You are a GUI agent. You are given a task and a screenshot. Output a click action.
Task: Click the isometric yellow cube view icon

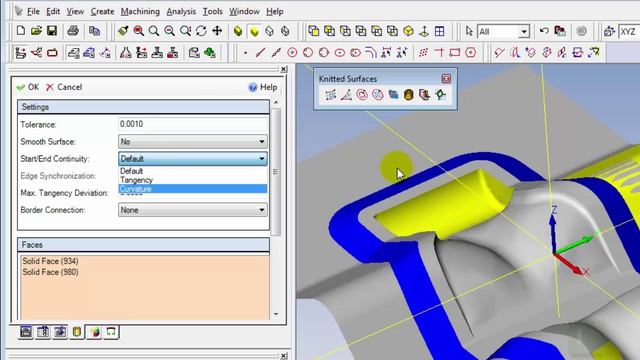pyautogui.click(x=408, y=31)
